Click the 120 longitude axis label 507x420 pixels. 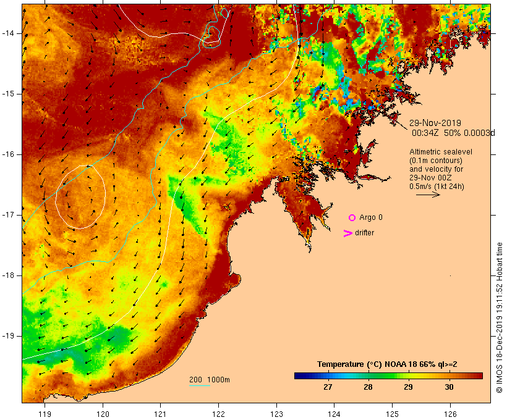pyautogui.click(x=103, y=414)
